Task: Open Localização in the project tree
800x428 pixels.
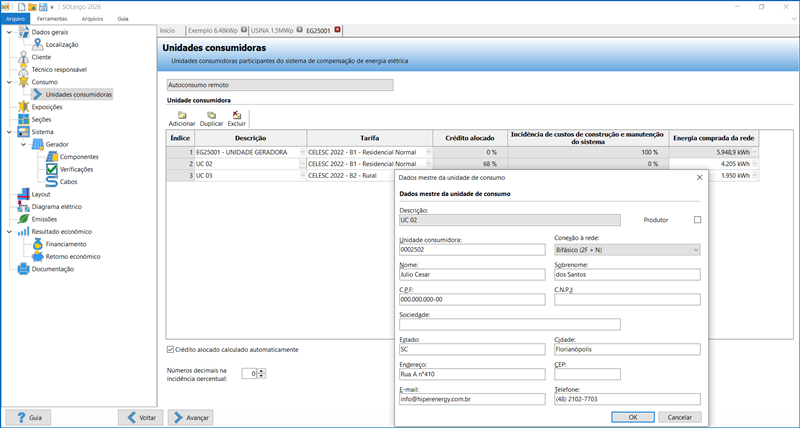Action: [68, 44]
